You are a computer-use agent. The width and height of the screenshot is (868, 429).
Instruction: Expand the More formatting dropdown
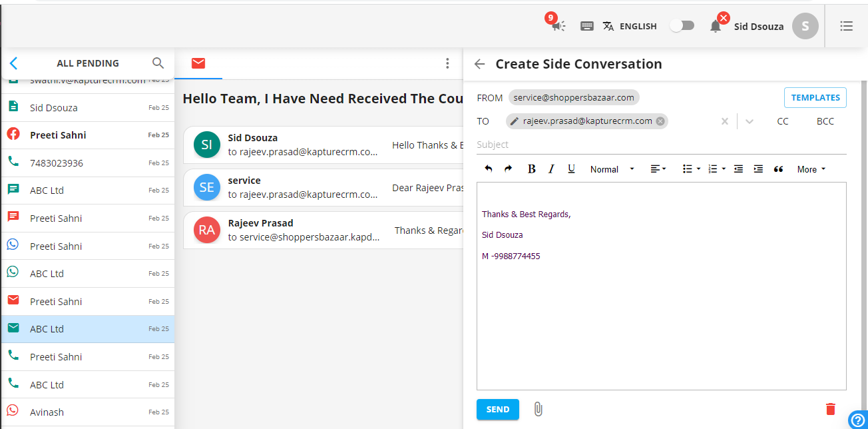(x=811, y=169)
